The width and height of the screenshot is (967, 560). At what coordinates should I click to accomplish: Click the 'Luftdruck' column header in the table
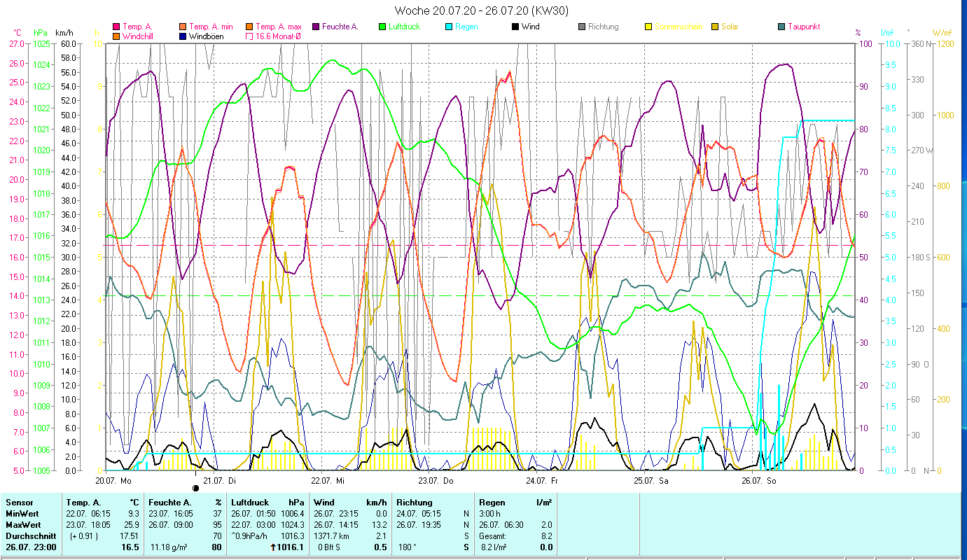point(251,503)
